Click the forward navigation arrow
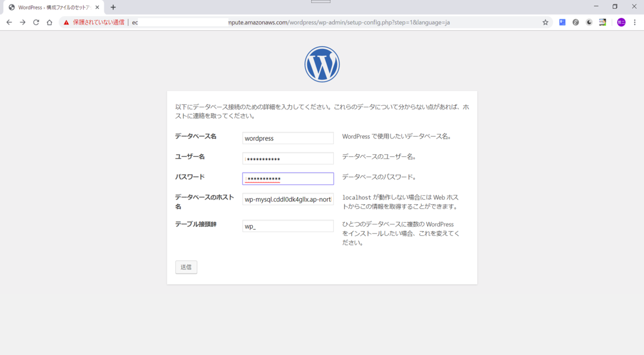The image size is (644, 355). (x=22, y=22)
